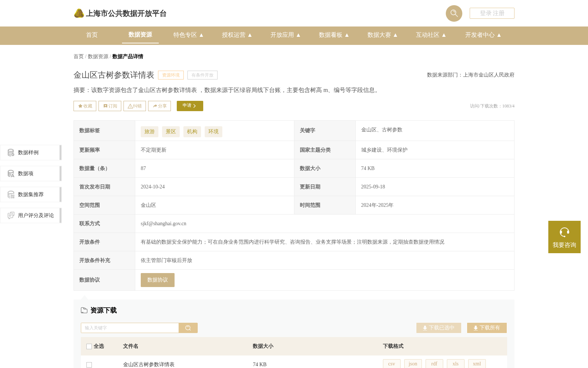Tick checkbox for 金山区古树参数详情表 row
This screenshot has height=368, width=588.
click(x=89, y=365)
